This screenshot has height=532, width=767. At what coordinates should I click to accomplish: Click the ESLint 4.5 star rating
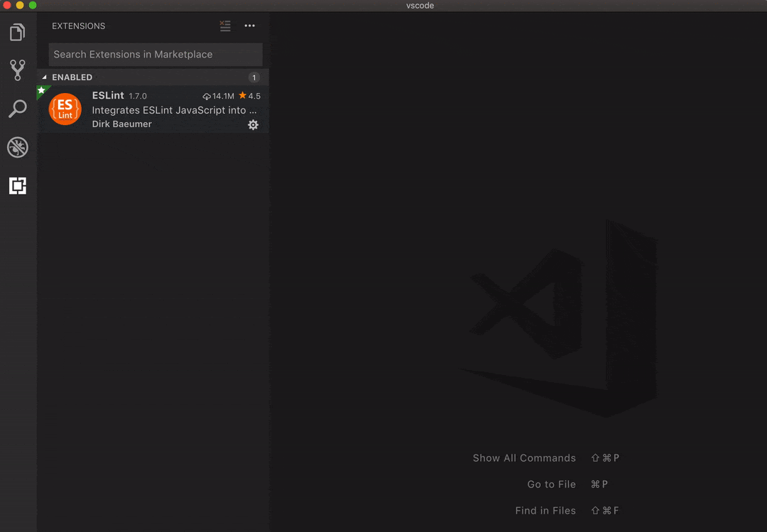pos(250,96)
